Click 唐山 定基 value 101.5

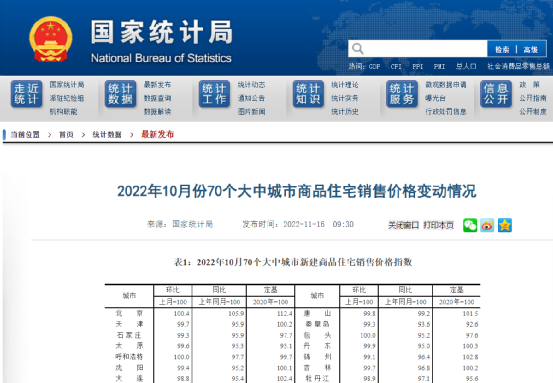coord(470,313)
